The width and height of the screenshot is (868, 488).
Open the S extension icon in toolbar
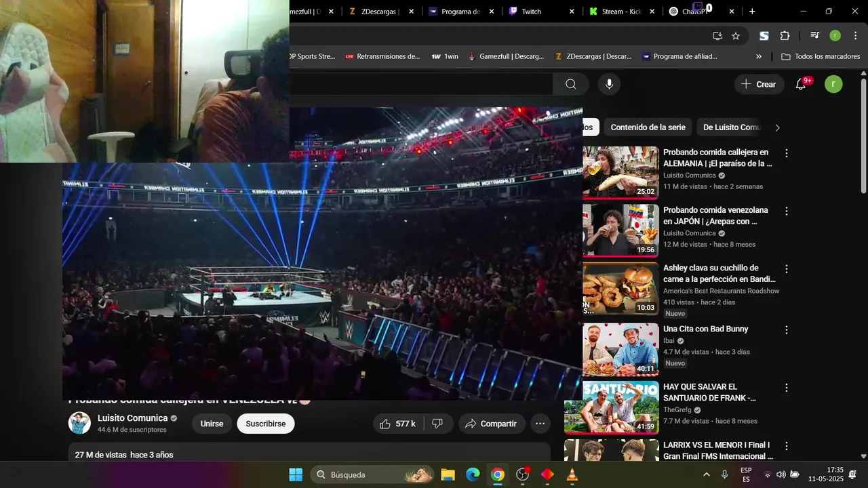764,36
